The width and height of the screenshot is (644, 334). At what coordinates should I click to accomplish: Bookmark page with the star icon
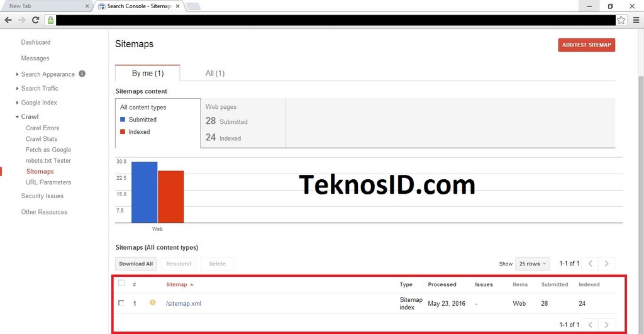point(621,19)
